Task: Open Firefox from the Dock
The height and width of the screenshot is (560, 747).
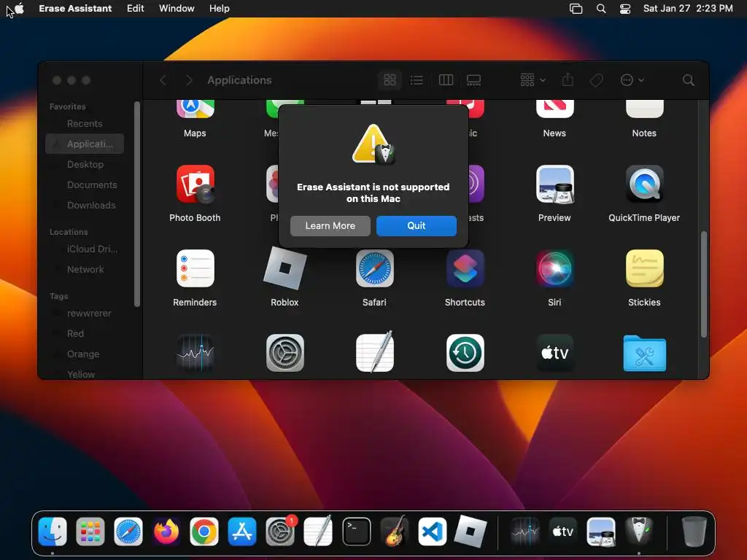Action: click(166, 532)
